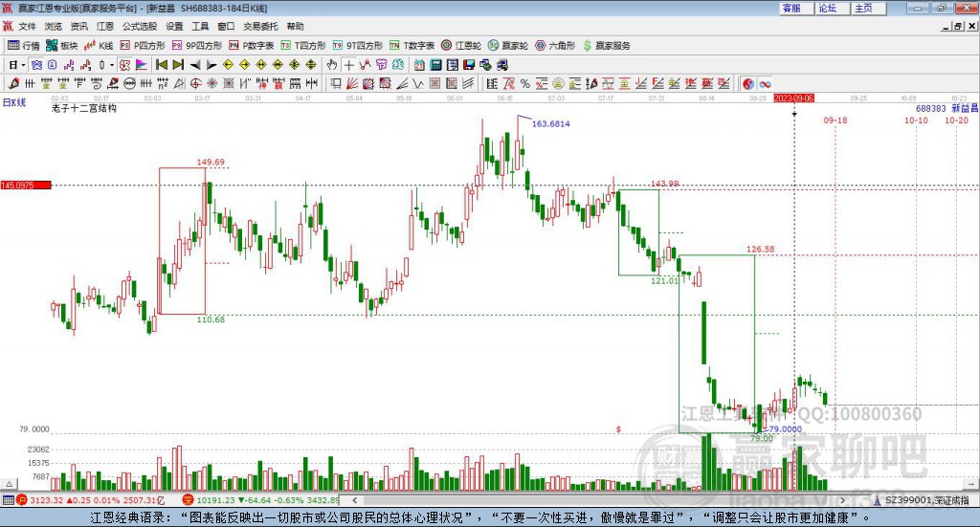
Task: Toggle the crosshair cursor tool
Action: (x=348, y=65)
